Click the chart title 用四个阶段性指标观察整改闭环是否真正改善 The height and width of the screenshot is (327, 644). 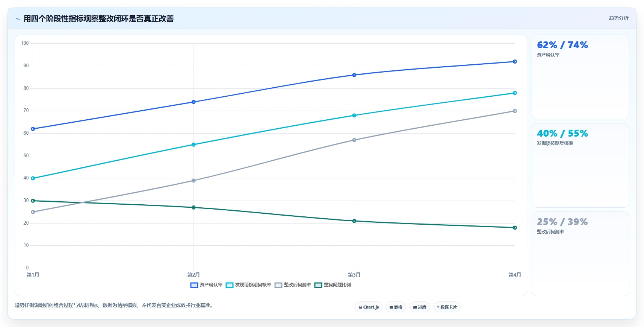coord(98,19)
